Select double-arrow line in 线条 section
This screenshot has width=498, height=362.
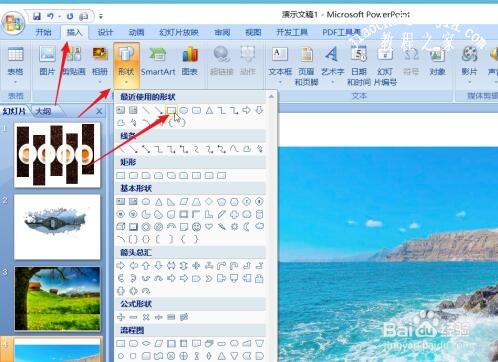(x=146, y=149)
